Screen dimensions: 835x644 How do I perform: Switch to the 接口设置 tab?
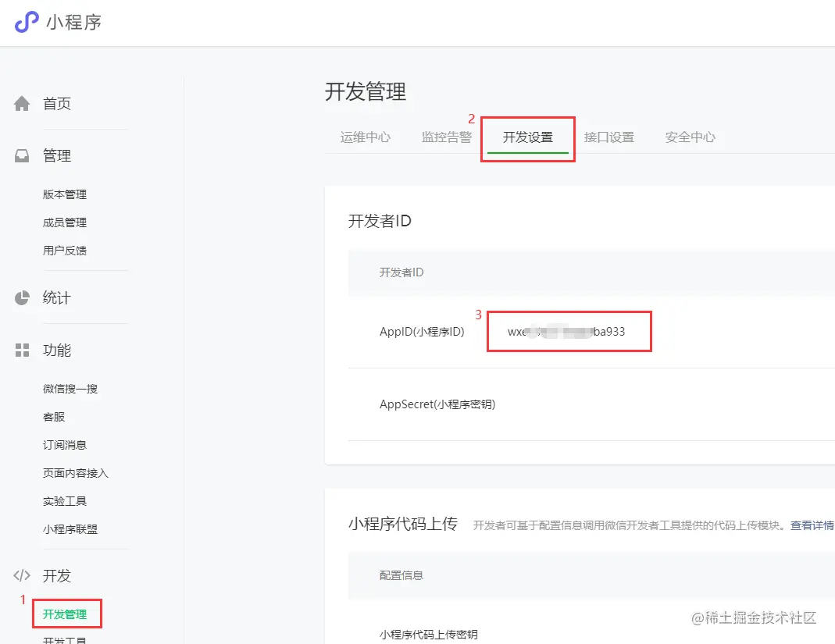click(x=609, y=137)
